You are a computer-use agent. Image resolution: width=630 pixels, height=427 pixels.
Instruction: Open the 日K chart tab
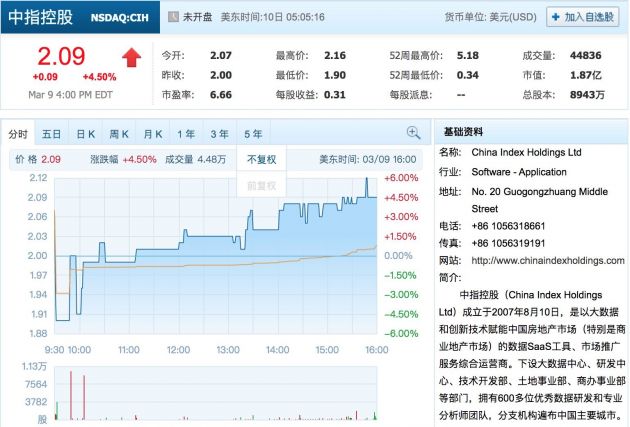click(86, 134)
